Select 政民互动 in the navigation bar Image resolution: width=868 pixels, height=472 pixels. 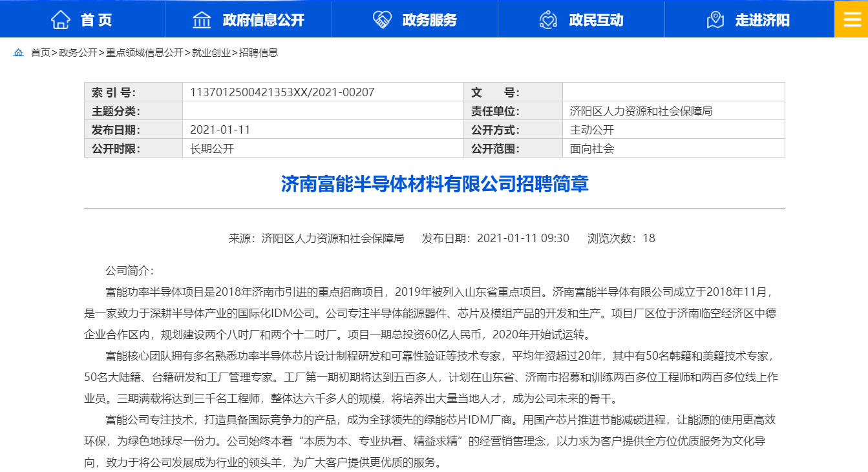[x=582, y=19]
